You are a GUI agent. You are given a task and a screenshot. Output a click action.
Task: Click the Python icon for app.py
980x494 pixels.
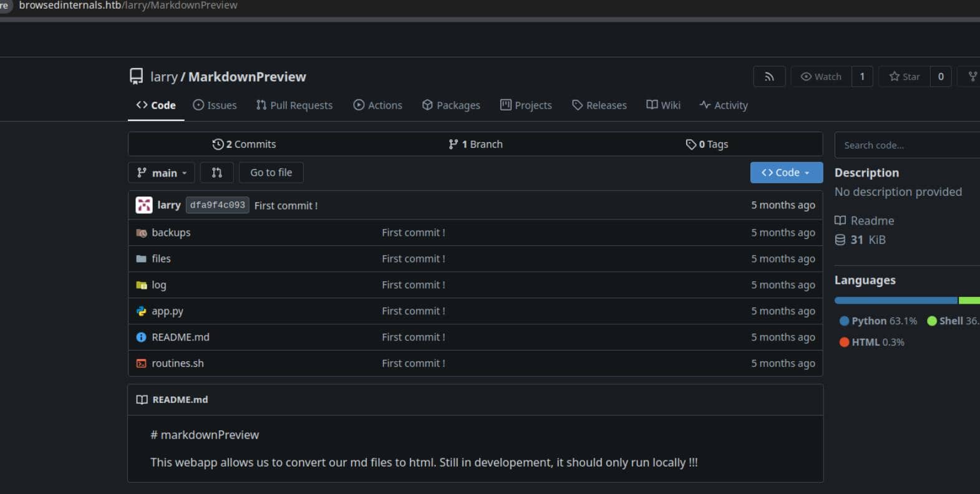[x=142, y=311]
